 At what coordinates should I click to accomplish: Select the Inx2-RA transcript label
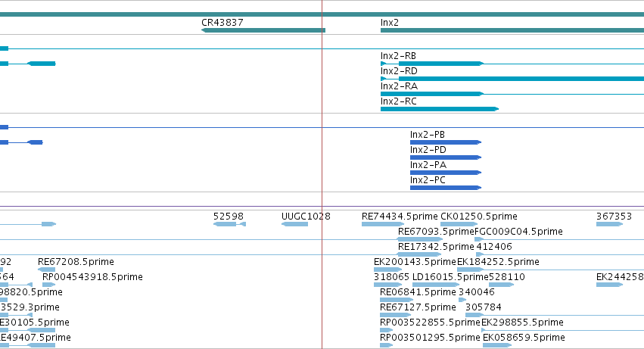pos(399,86)
